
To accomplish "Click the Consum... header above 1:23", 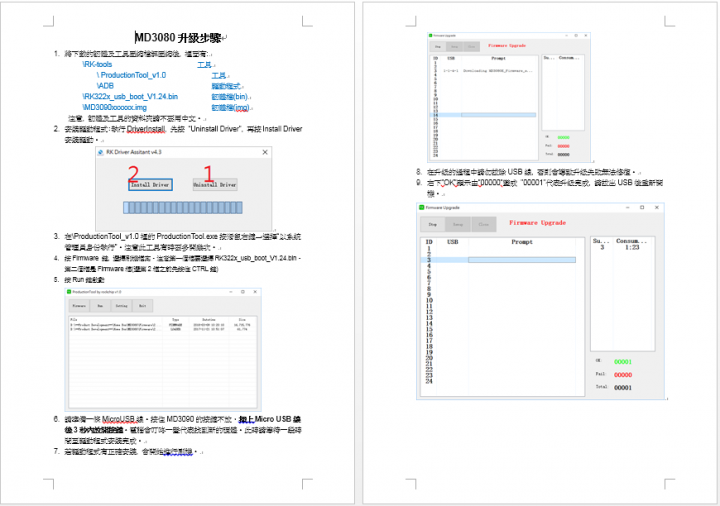I will click(x=631, y=241).
